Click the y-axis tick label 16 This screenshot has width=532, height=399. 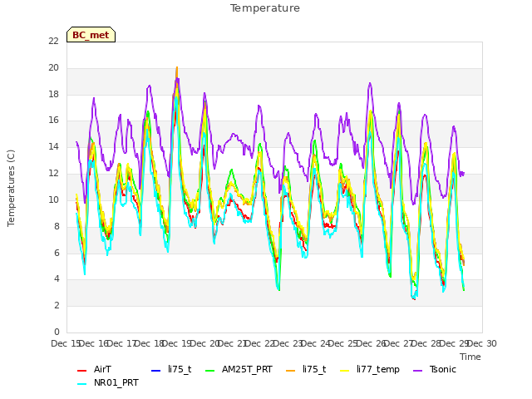53,121
